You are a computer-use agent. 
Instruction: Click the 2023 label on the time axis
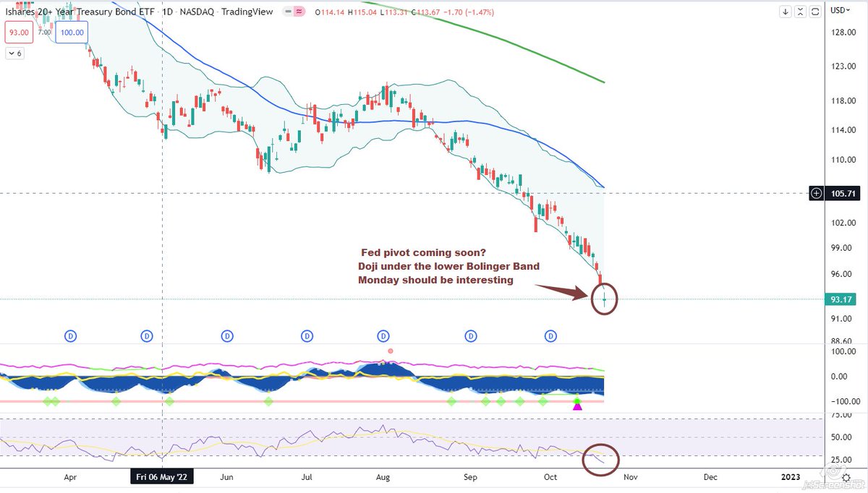coord(791,477)
